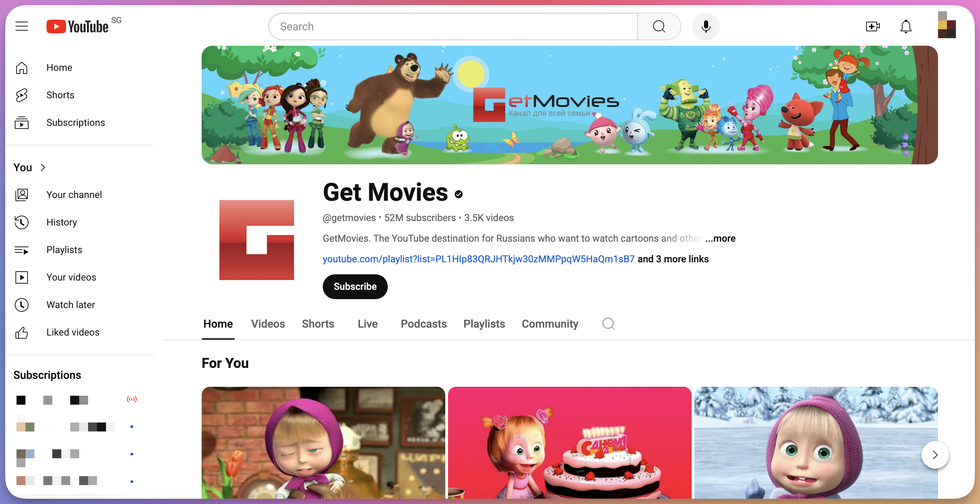Screen dimensions: 980x504
Task: Click the Subscriptions sidebar icon
Action: click(x=21, y=122)
